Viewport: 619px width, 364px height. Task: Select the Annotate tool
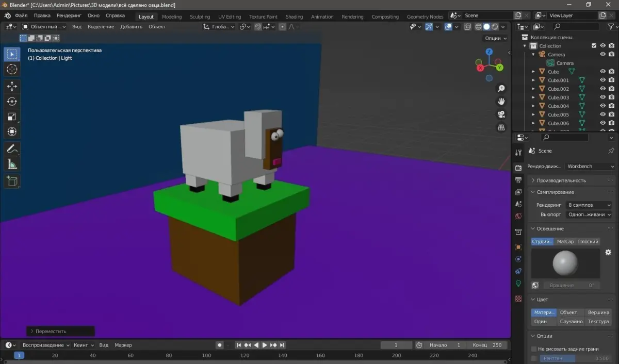tap(12, 149)
